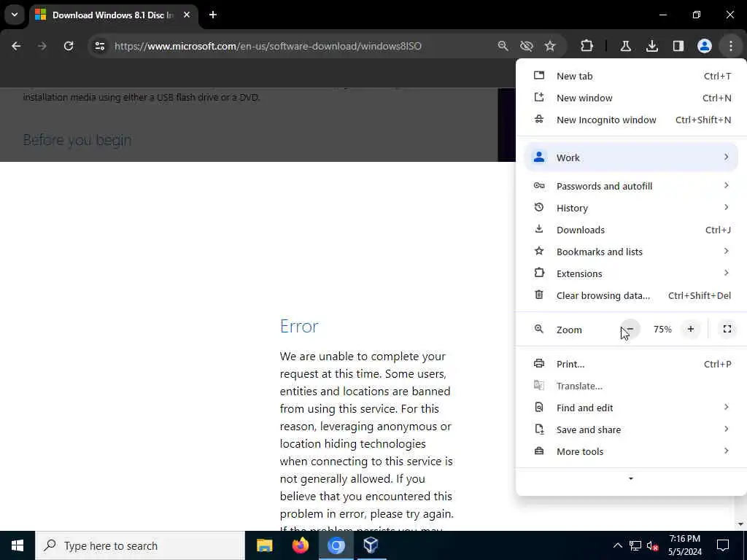Increase zoom with the plus button
747x560 pixels.
(690, 329)
